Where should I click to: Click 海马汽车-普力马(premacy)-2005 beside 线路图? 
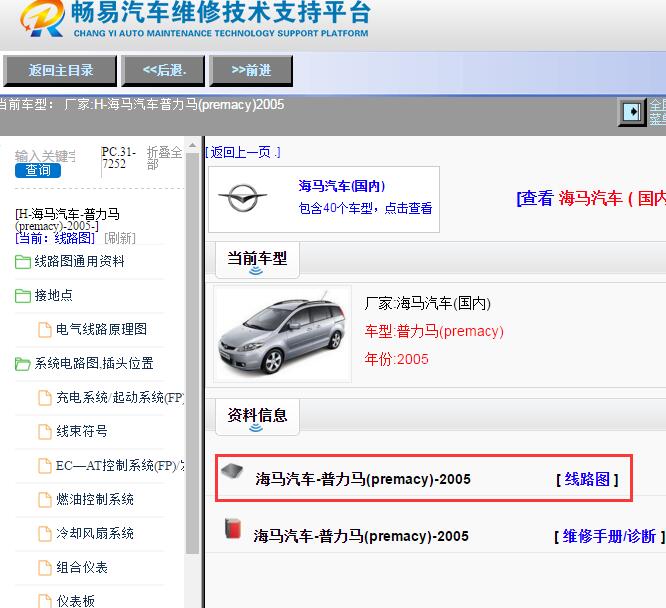pyautogui.click(x=363, y=479)
